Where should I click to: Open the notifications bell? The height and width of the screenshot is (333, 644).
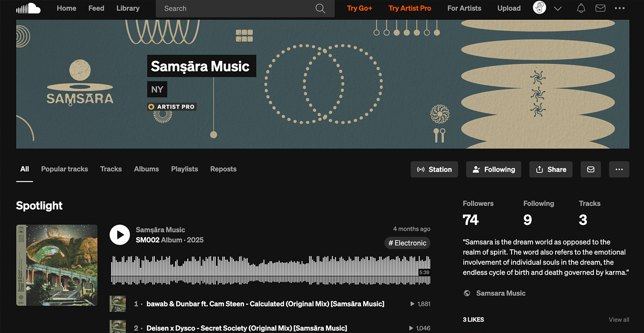pos(581,8)
